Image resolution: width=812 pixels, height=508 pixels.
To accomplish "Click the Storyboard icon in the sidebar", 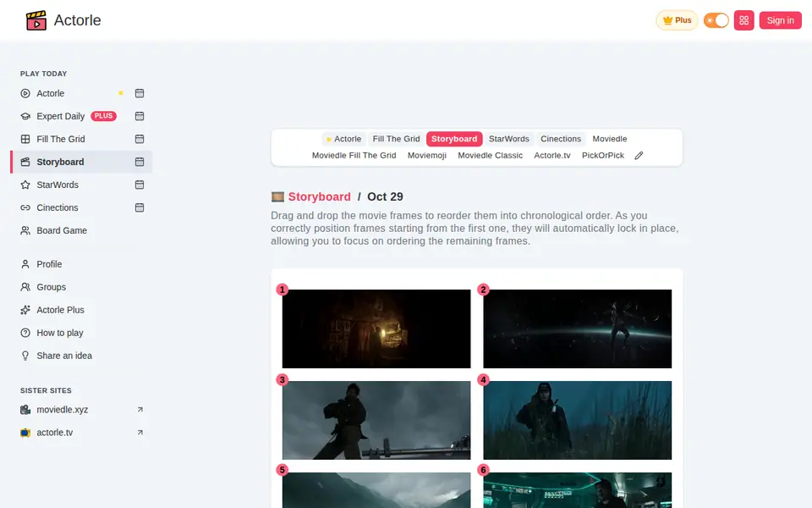I will coord(25,162).
